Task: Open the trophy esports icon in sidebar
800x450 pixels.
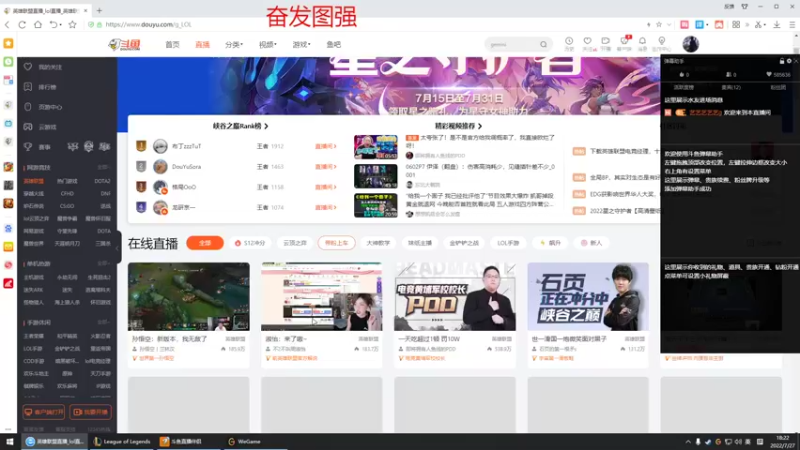Action: pos(28,147)
